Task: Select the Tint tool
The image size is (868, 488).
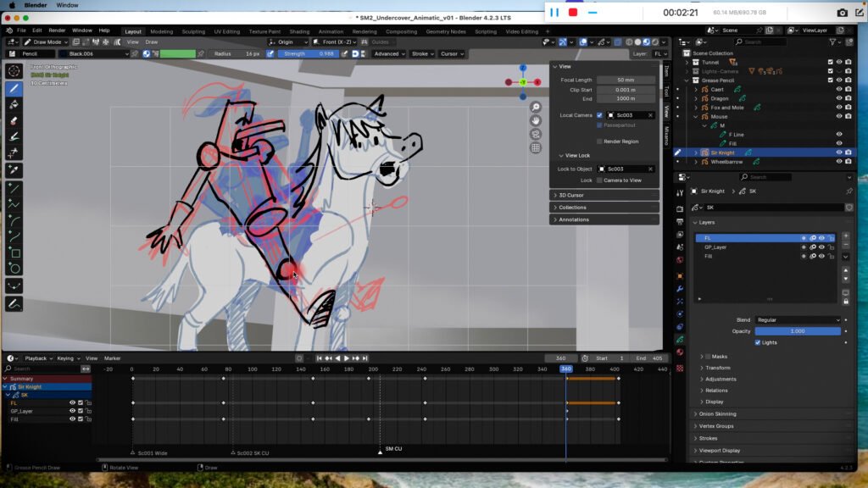Action: point(14,136)
